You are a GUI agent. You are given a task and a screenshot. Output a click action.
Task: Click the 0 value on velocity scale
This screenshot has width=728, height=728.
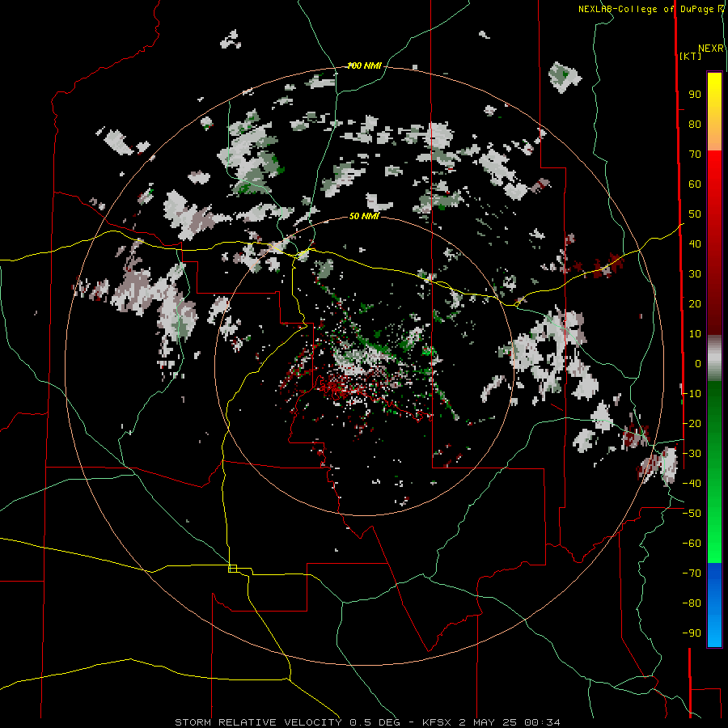(x=698, y=364)
